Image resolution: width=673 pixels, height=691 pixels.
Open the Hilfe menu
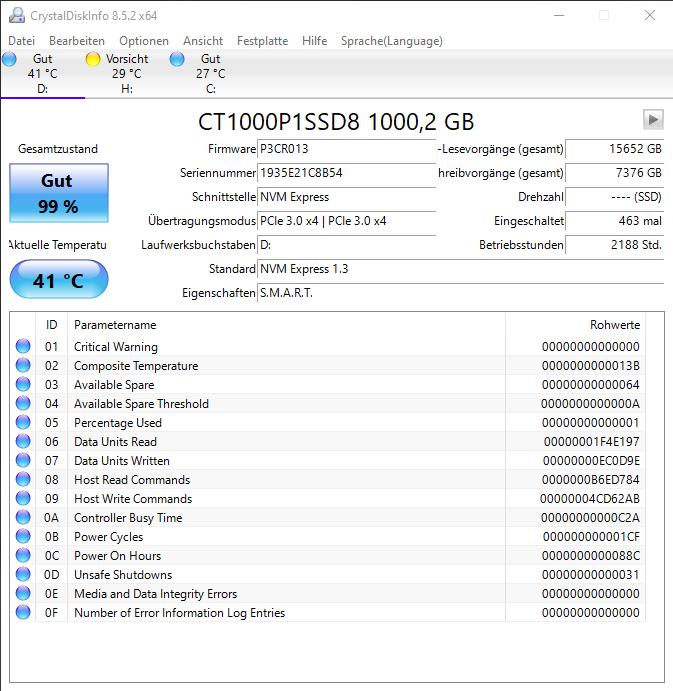coord(314,41)
